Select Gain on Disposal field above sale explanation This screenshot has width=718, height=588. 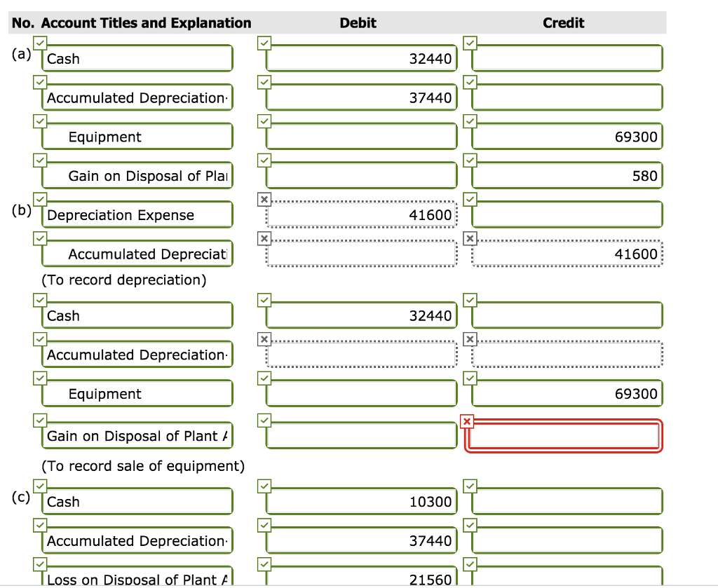[137, 436]
